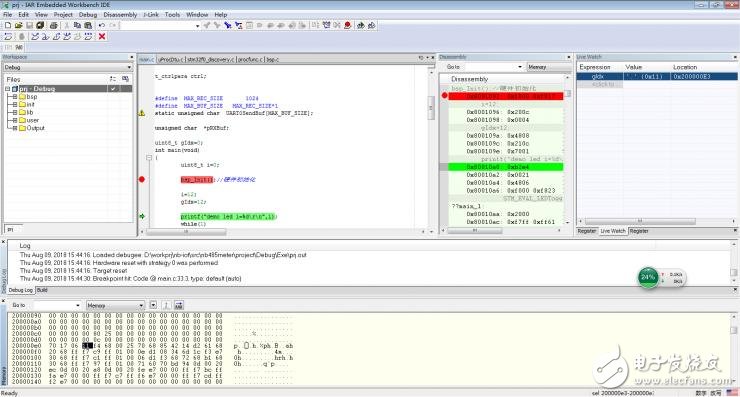Click the green 24% circular indicator
The image size is (740, 397).
[x=648, y=277]
